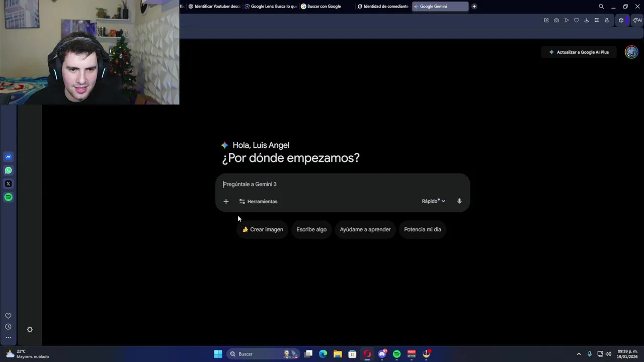Image resolution: width=644 pixels, height=362 pixels.
Task: Open the easy setup lines icon
Action: [597, 20]
